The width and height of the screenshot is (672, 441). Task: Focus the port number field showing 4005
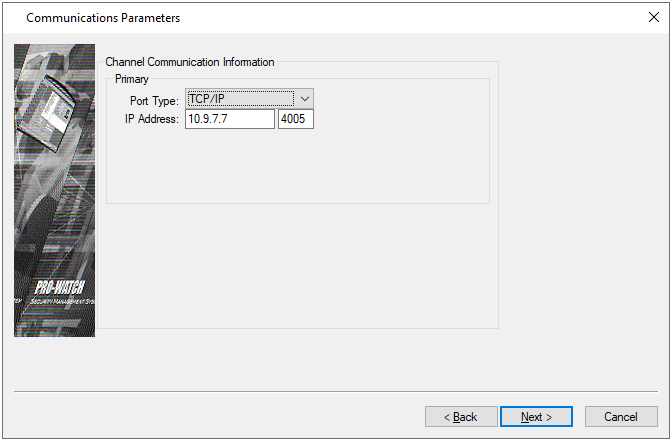[x=296, y=119]
